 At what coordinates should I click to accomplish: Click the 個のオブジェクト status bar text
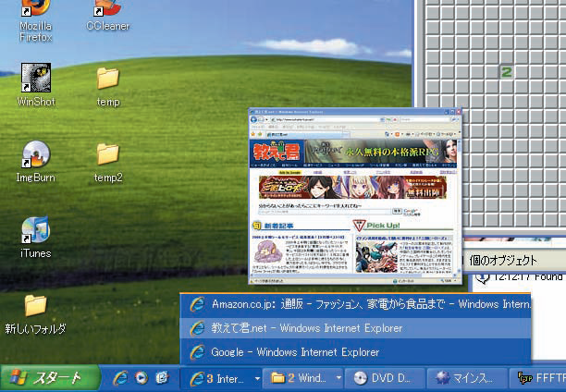coord(503,261)
